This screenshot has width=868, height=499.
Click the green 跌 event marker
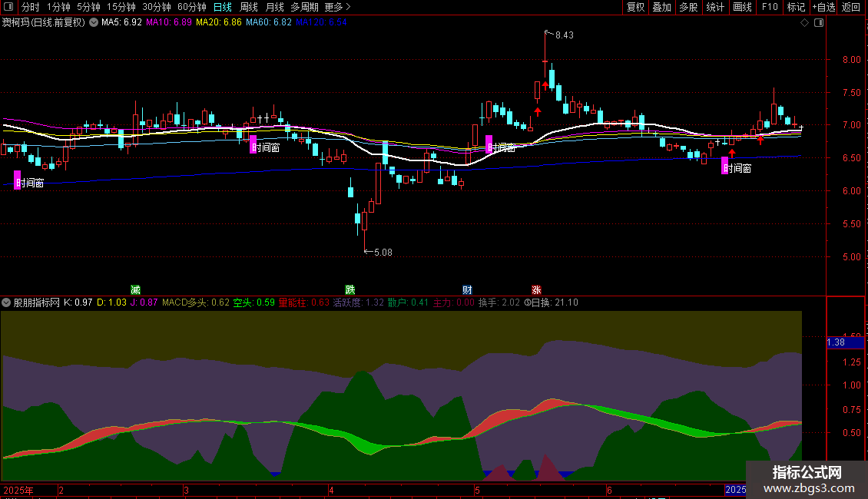click(x=350, y=290)
